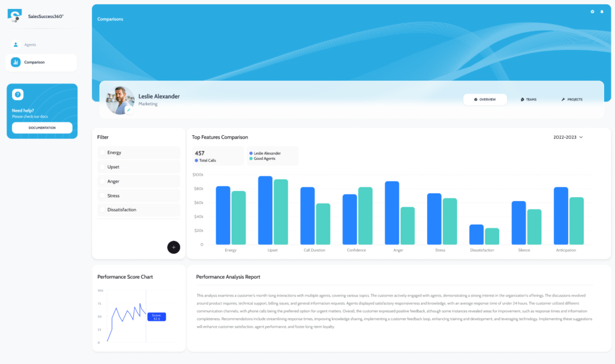This screenshot has height=364, width=615.
Task: Open the Projects tab
Action: point(572,100)
